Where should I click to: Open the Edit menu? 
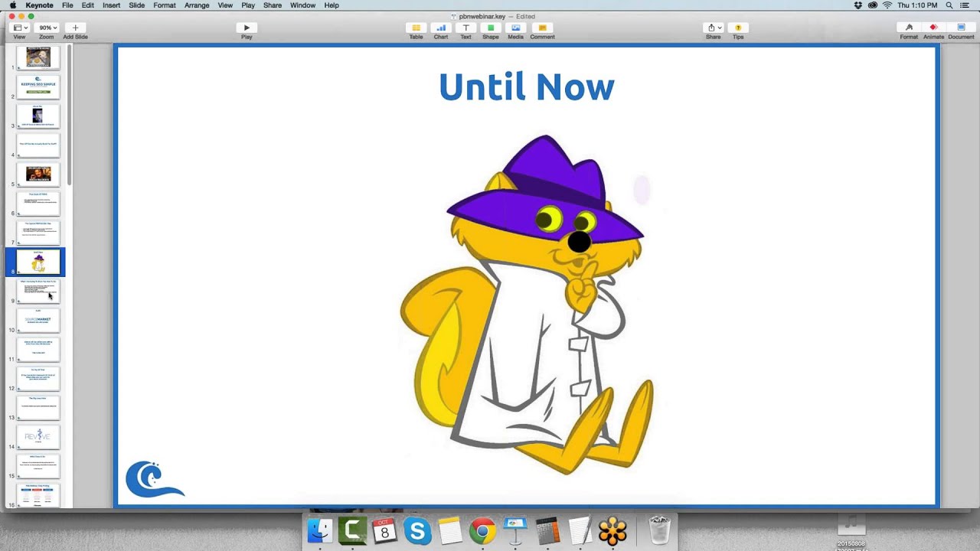click(x=88, y=5)
